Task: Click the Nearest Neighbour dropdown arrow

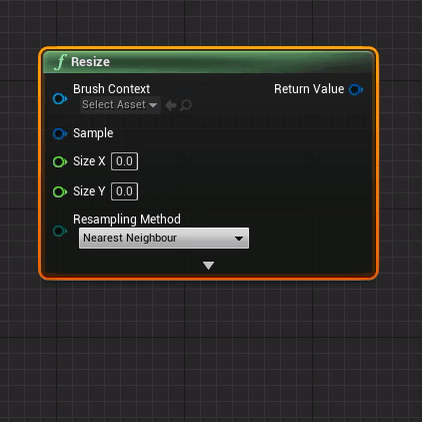Action: click(x=239, y=239)
